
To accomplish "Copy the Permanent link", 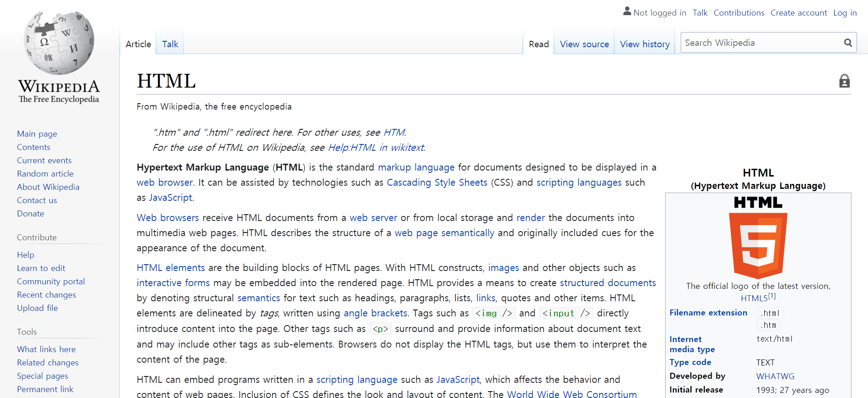I will tap(45, 389).
